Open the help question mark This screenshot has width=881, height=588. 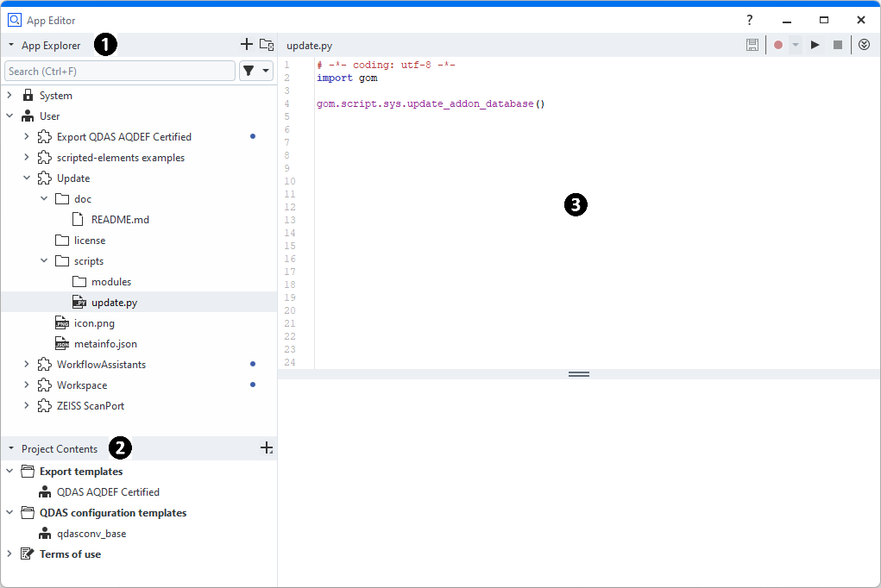click(749, 20)
